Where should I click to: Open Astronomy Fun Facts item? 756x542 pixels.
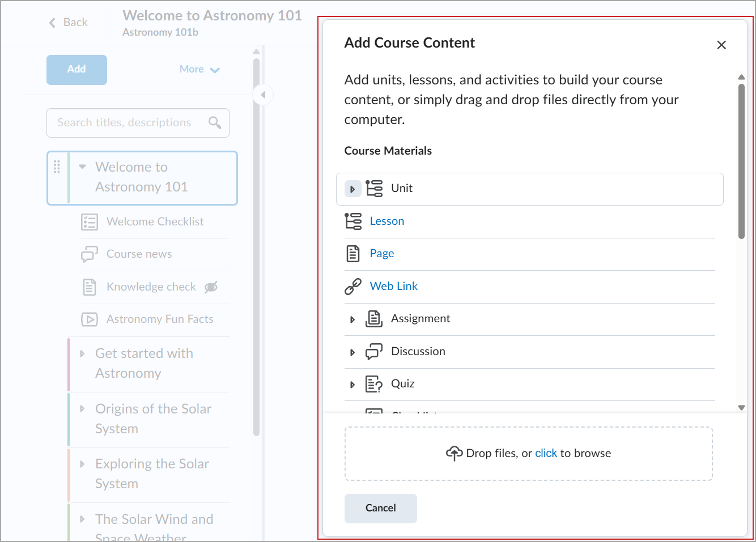(160, 319)
